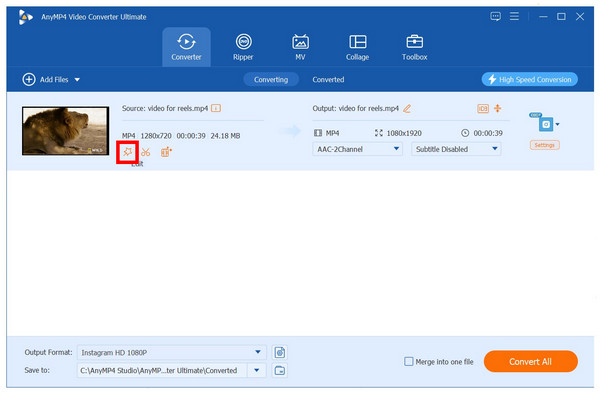Click the source media info icon
The image size is (600, 393).
tap(216, 108)
